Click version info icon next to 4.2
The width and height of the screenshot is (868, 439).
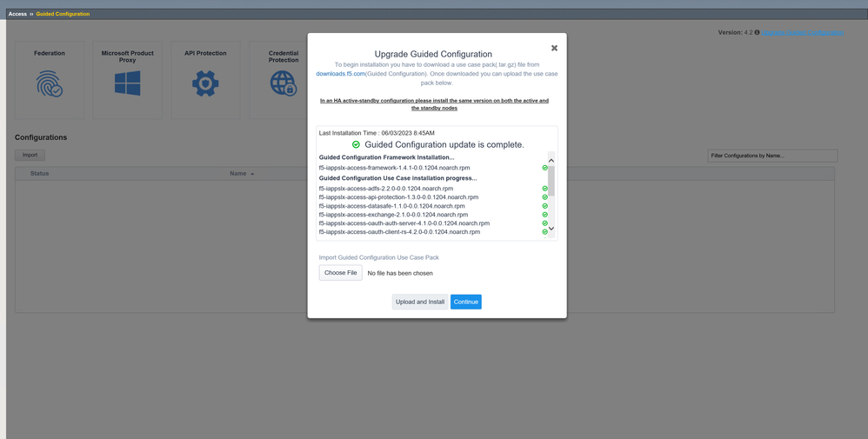757,33
